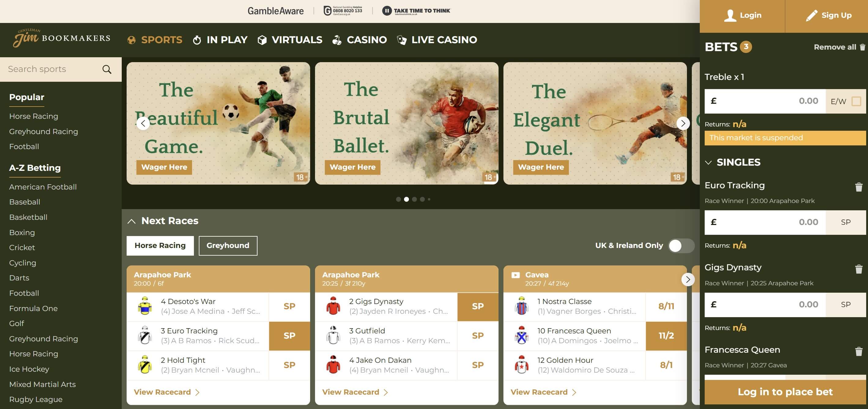Select SP odds for Desoto's War
Viewport: 868px width, 409px height.
coord(289,306)
